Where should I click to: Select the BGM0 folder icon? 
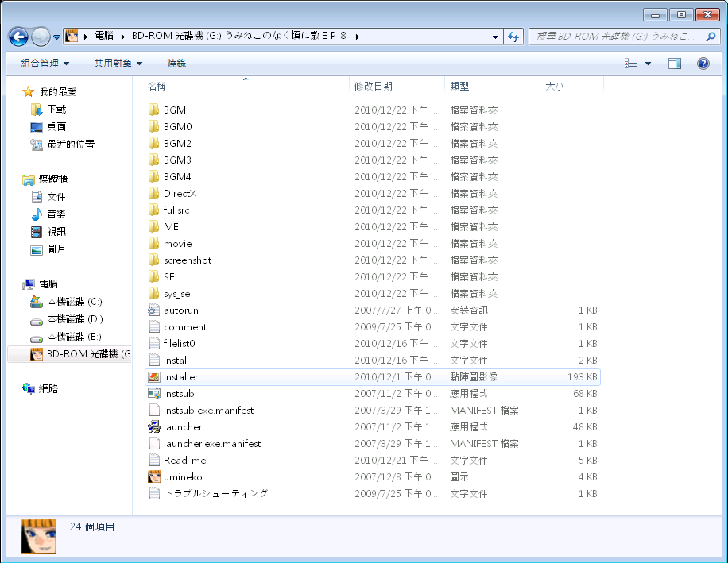click(153, 126)
